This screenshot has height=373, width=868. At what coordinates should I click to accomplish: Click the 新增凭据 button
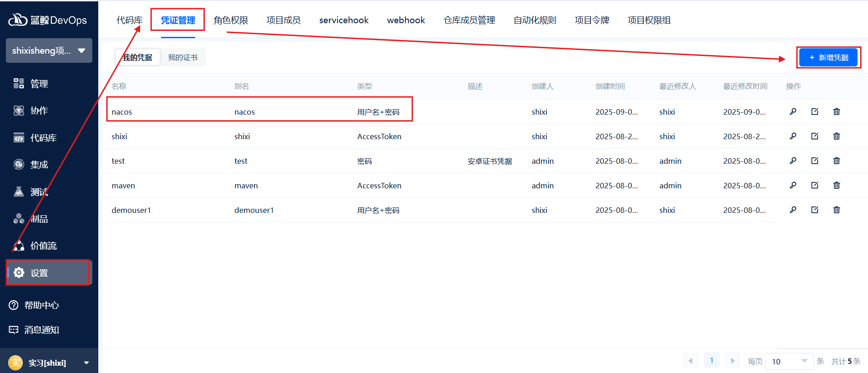coord(828,57)
